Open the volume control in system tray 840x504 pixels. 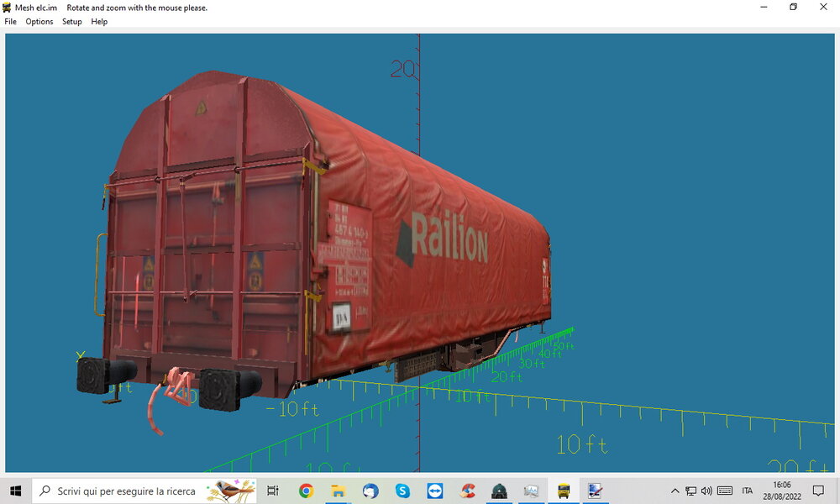(x=706, y=491)
